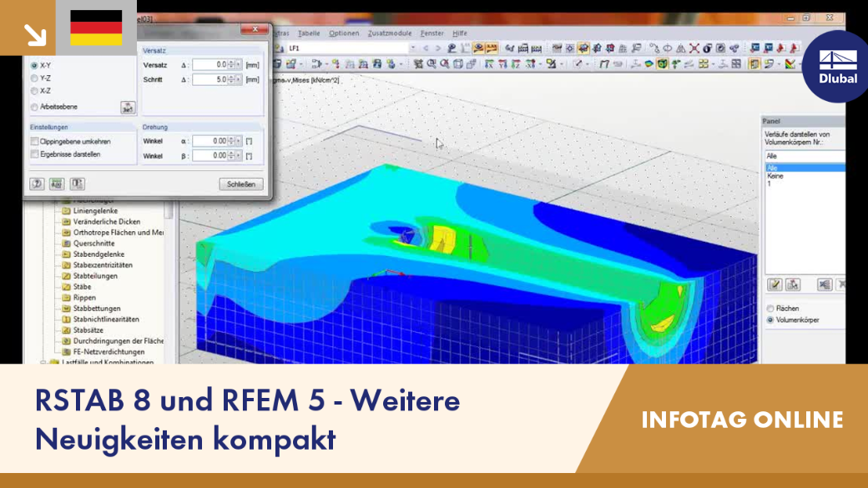Click the pick work plane 3in1 icon
Screen dimensions: 868x488
coord(128,108)
